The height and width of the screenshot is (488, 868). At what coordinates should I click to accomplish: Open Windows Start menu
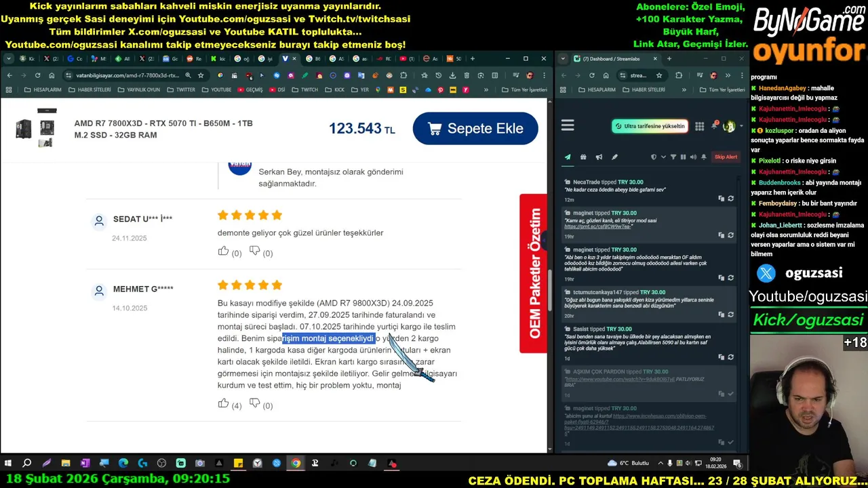tap(8, 464)
